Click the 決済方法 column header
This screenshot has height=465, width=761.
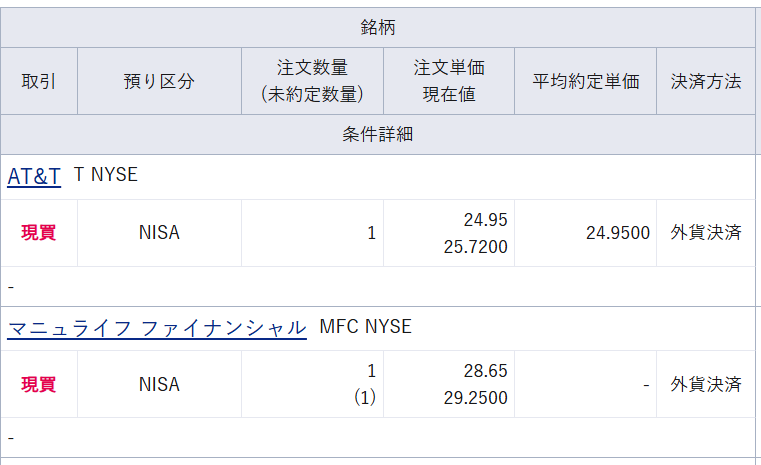(706, 81)
